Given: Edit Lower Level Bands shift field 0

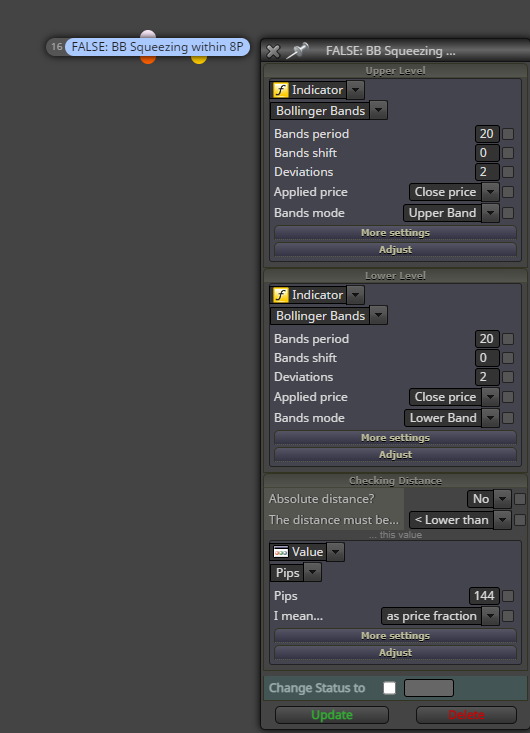Looking at the screenshot, I should (x=487, y=358).
